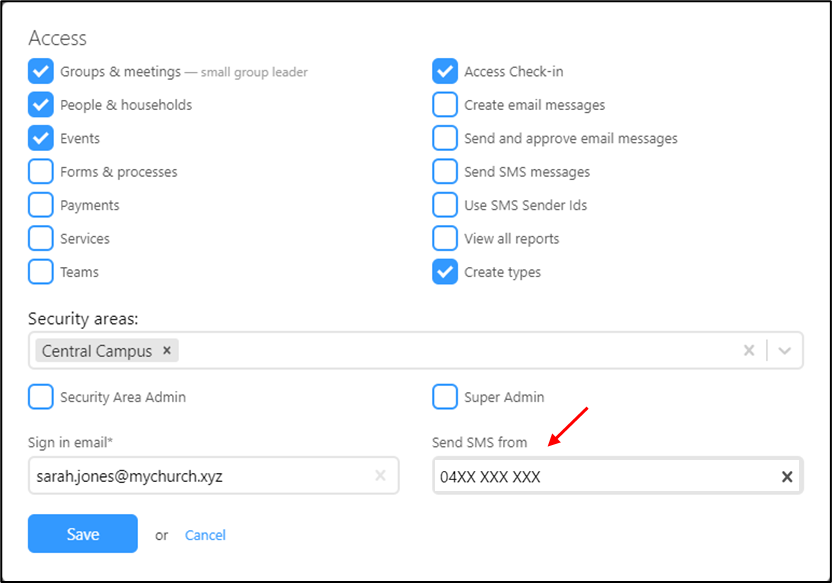Uncheck Create types permission
This screenshot has width=832, height=583.
pyautogui.click(x=445, y=272)
